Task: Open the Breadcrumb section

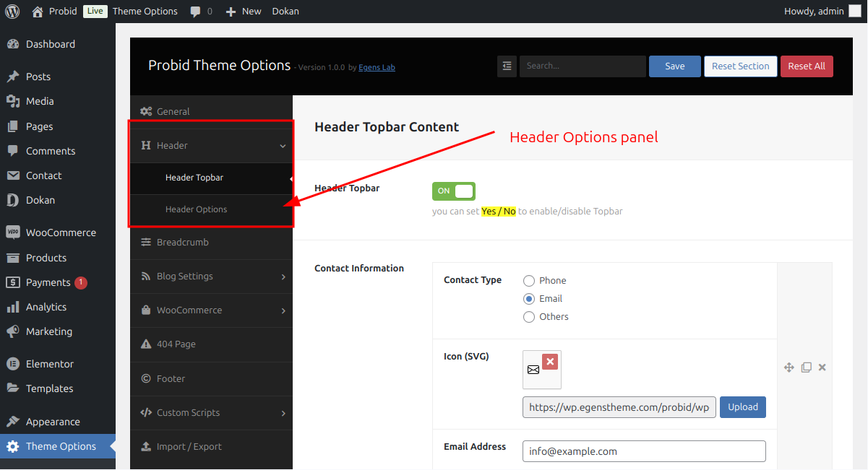Action: click(x=211, y=243)
